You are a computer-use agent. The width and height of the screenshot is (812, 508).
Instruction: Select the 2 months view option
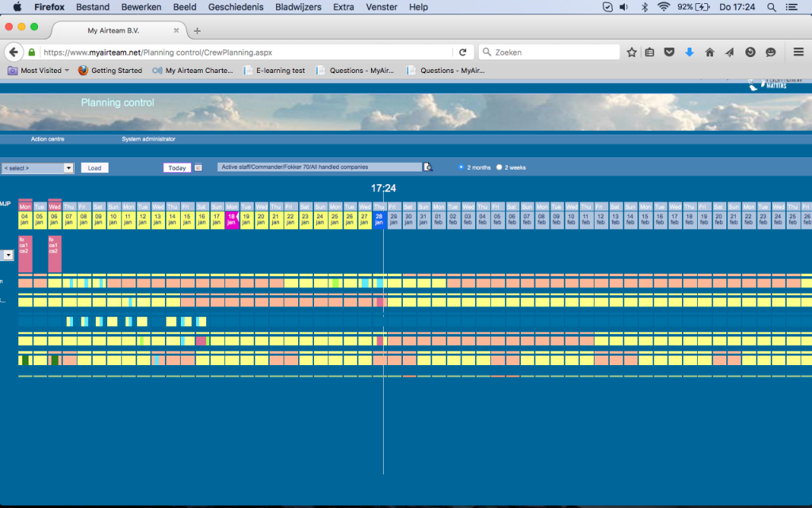tap(462, 167)
